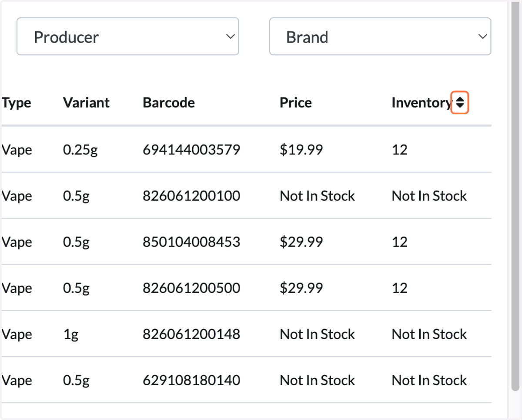Select barcode 826061200148
Viewport: 522px width, 420px height.
[191, 334]
